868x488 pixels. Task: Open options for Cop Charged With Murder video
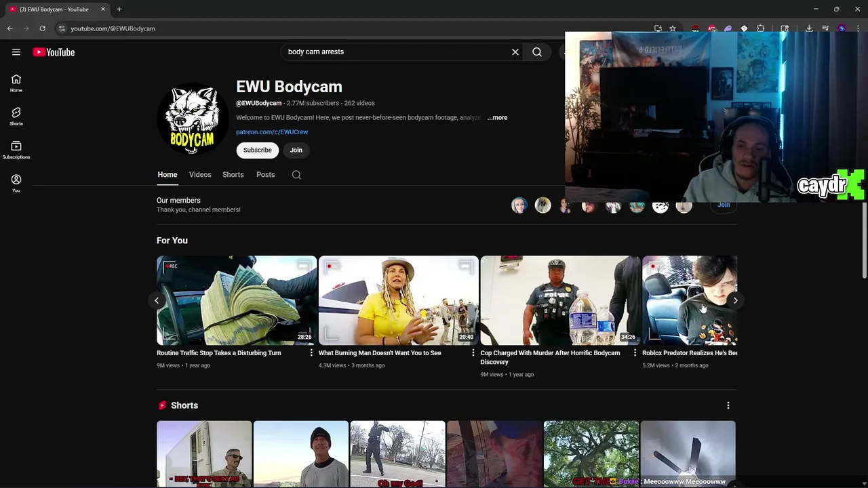tap(635, 352)
